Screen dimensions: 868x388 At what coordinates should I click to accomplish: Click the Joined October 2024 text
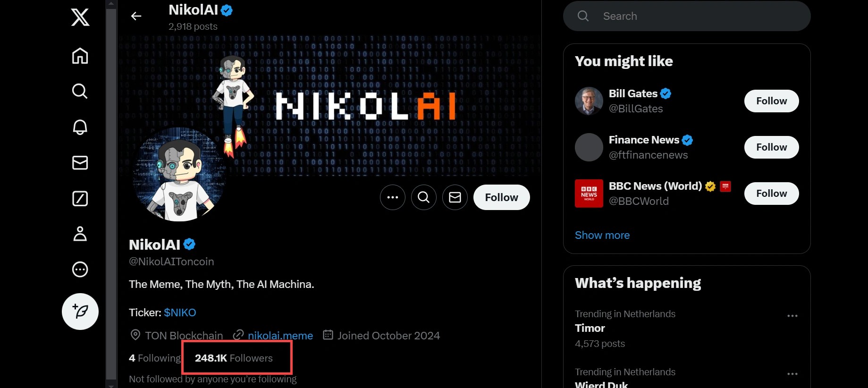pos(388,336)
